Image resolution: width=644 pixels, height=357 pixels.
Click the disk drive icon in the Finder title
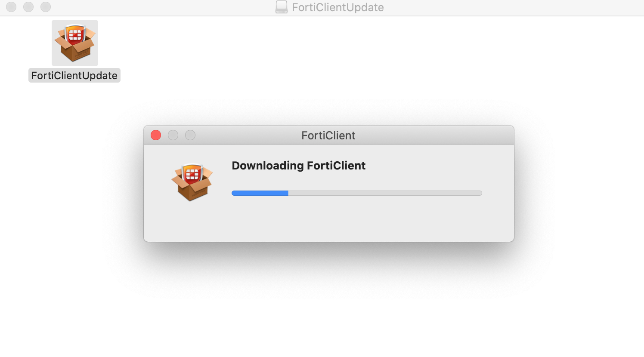[x=282, y=7]
